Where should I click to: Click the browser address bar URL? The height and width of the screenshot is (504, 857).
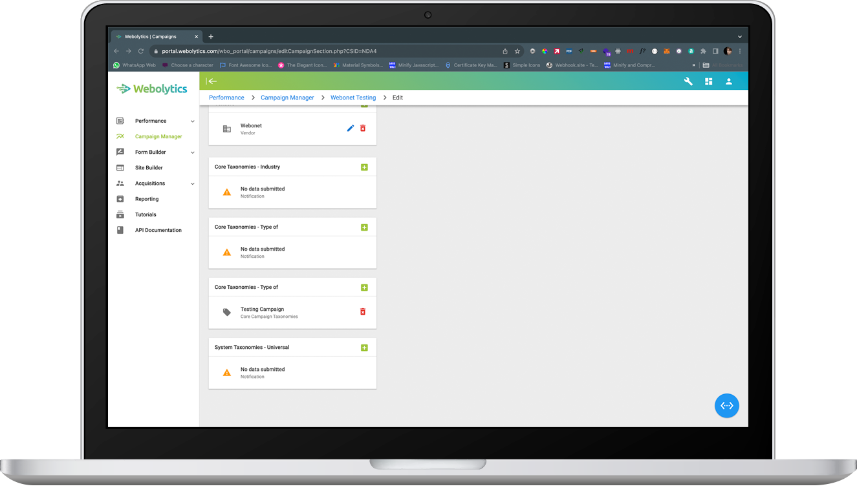click(269, 51)
